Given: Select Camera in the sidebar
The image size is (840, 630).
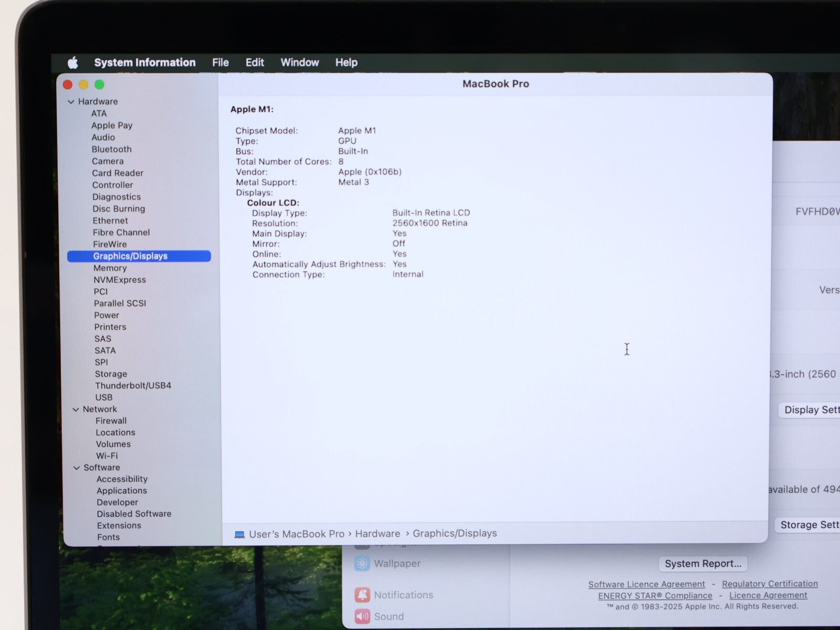Looking at the screenshot, I should [108, 162].
